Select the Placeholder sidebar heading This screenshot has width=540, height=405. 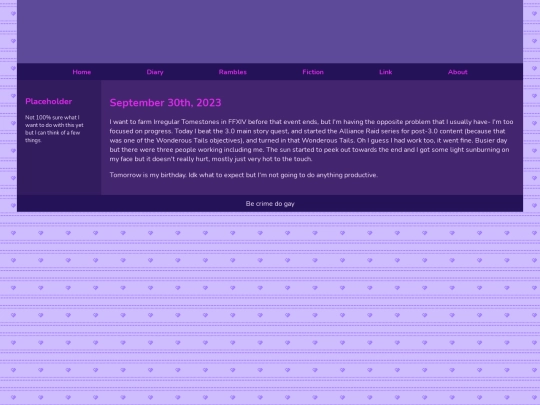coord(49,101)
